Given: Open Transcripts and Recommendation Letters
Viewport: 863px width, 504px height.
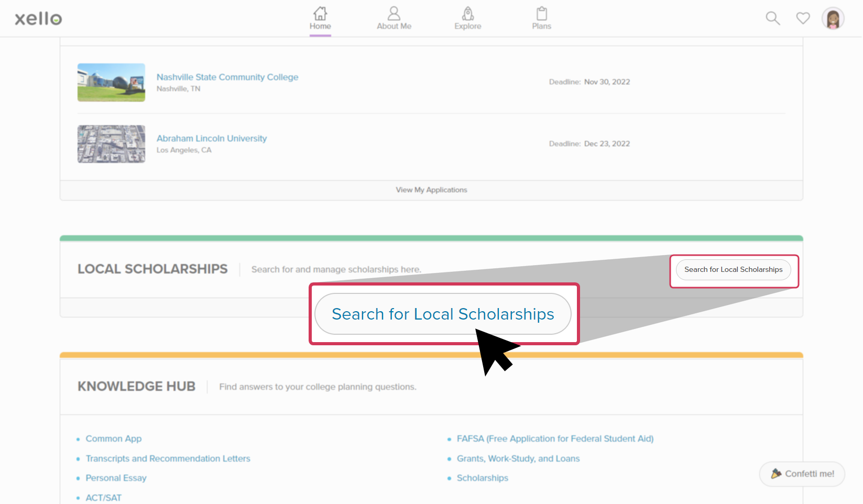Looking at the screenshot, I should click(x=168, y=458).
